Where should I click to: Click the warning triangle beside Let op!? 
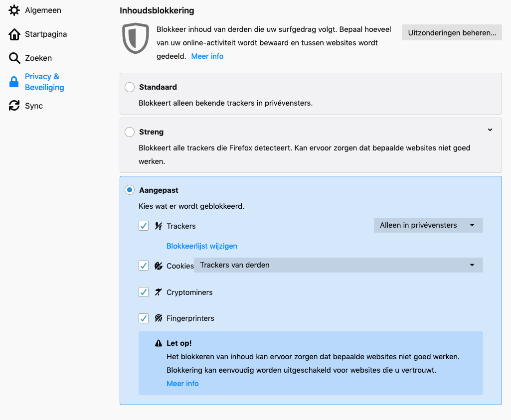pos(159,343)
